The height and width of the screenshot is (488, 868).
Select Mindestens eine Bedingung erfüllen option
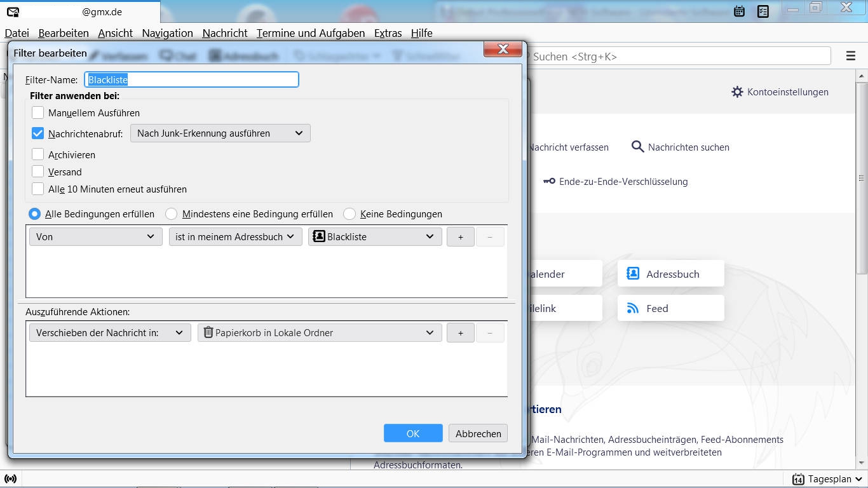(x=171, y=214)
